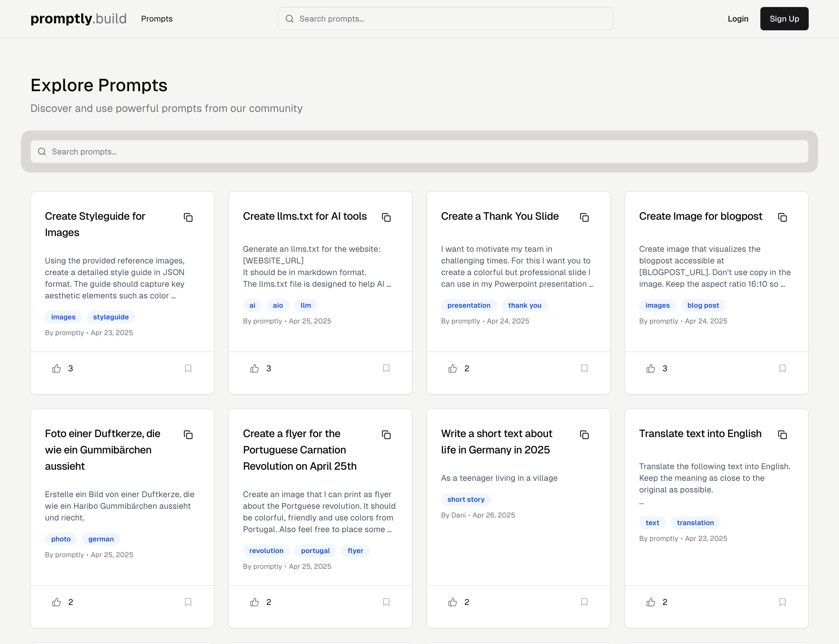Filter by the text tag
The image size is (839, 644).
(x=652, y=523)
